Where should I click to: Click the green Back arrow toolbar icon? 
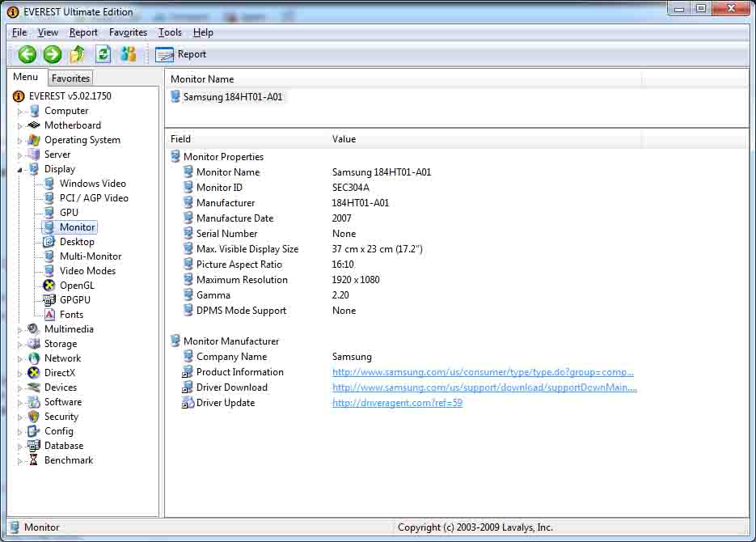(27, 54)
